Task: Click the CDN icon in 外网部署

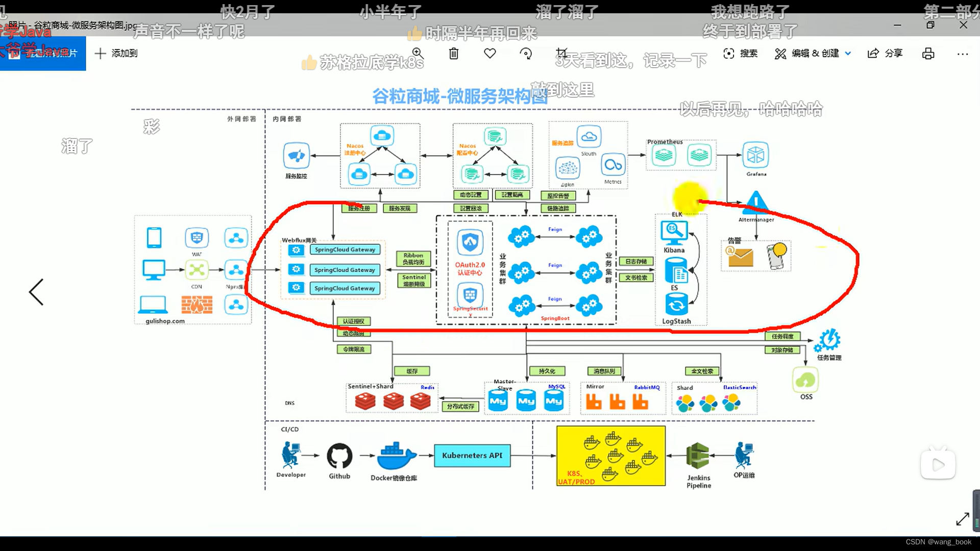Action: point(197,270)
